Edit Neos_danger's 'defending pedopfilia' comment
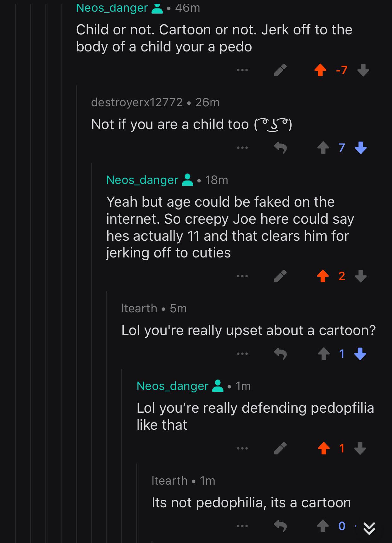Viewport: 392px width, 543px height. pos(281,449)
